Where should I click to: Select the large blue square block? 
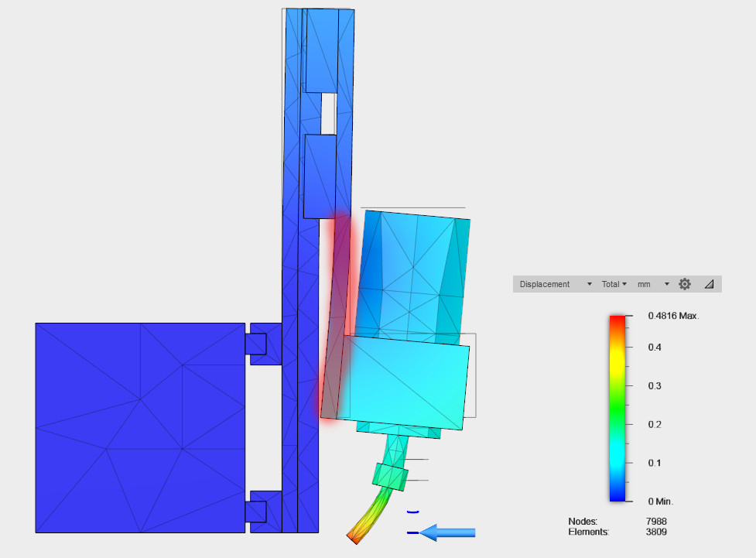140,428
